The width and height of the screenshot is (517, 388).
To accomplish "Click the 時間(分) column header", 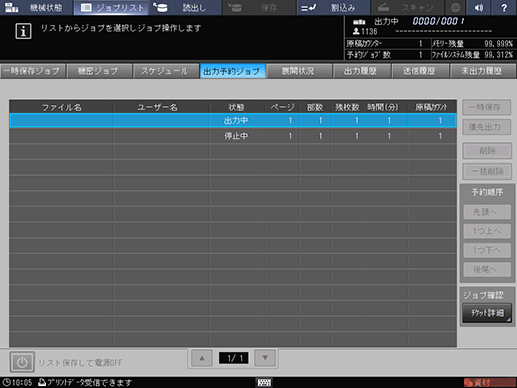I will click(386, 107).
